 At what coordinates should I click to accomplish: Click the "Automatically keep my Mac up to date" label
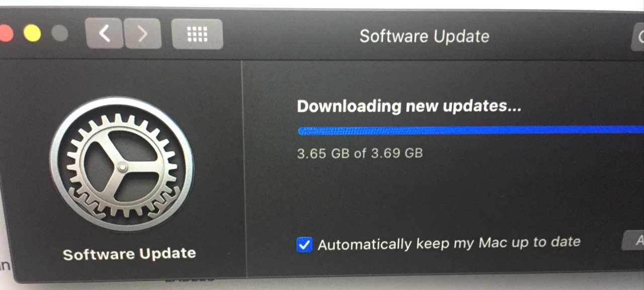[449, 243]
